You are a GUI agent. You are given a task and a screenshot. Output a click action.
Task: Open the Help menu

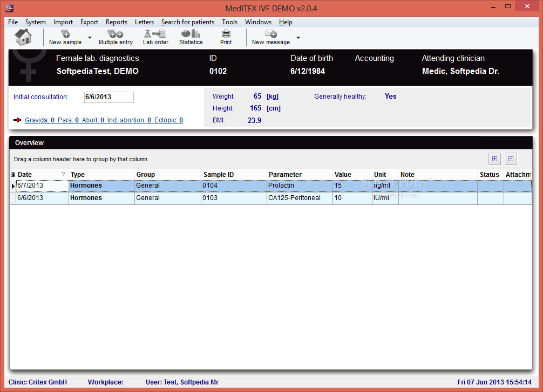[286, 22]
